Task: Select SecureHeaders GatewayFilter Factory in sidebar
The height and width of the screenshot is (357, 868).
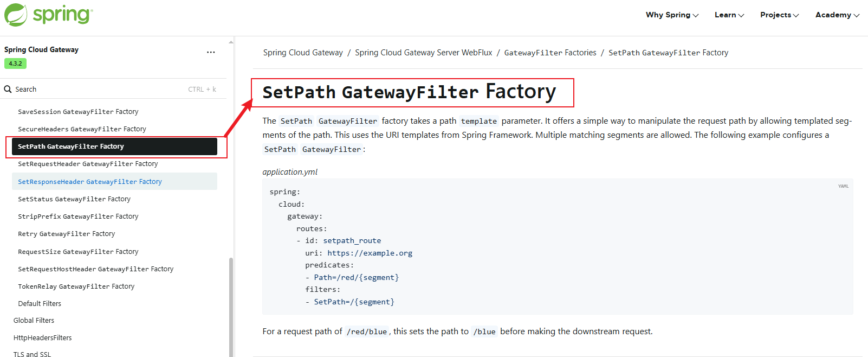Action: [82, 129]
